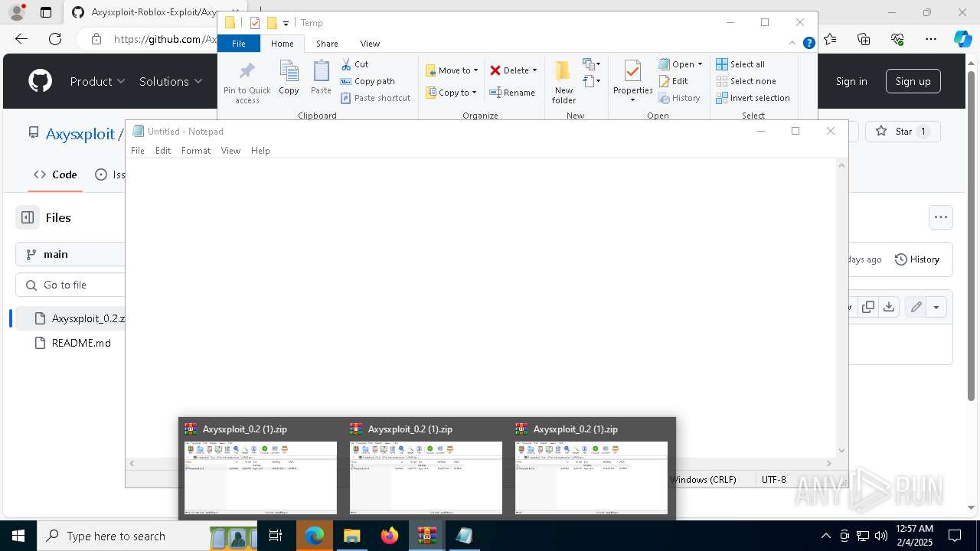Click the browser refresh button
Viewport: 980px width, 551px height.
pyautogui.click(x=55, y=39)
